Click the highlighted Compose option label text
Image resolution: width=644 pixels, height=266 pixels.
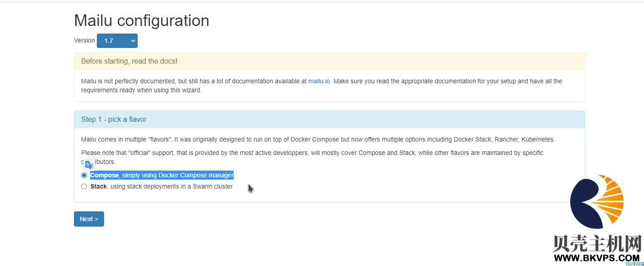pos(162,175)
